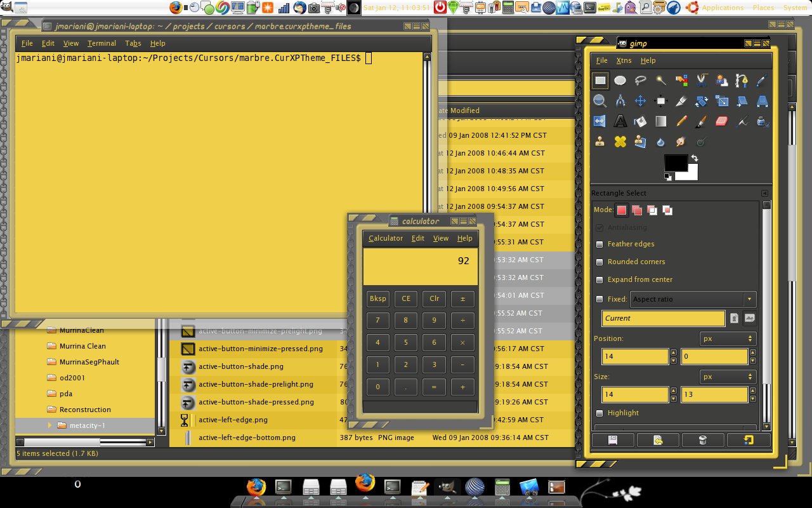Open the Aspect ratio dropdown
The height and width of the screenshot is (508, 812).
coord(692,299)
